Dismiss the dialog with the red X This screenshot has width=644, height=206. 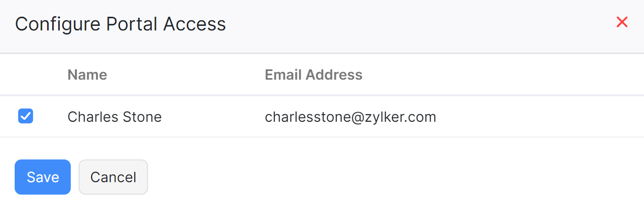click(622, 22)
